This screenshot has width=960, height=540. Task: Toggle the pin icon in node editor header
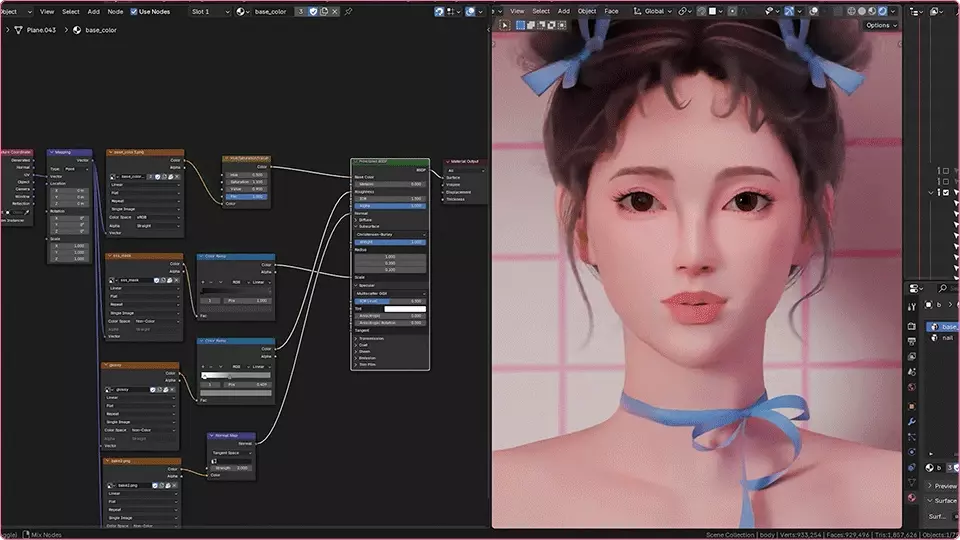coord(348,12)
